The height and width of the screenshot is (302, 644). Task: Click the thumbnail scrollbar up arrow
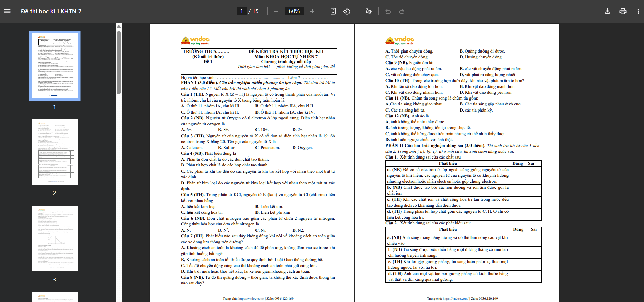point(119,27)
